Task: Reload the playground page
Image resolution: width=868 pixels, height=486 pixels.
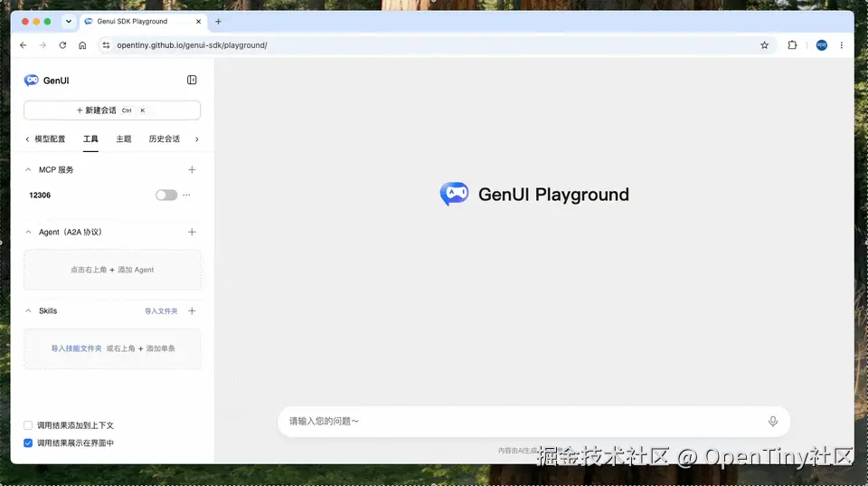Action: pos(62,45)
